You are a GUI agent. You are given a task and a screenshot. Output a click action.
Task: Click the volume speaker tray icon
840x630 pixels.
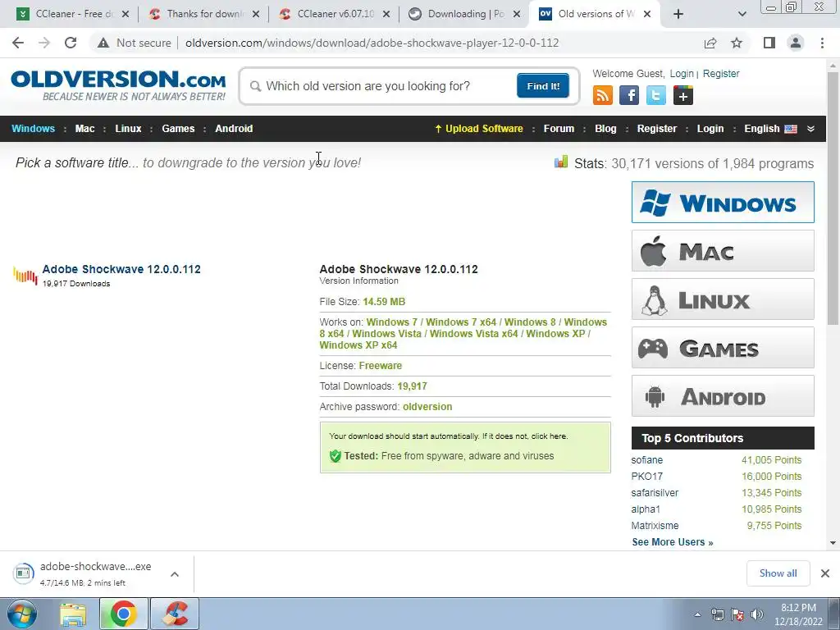coord(757,614)
